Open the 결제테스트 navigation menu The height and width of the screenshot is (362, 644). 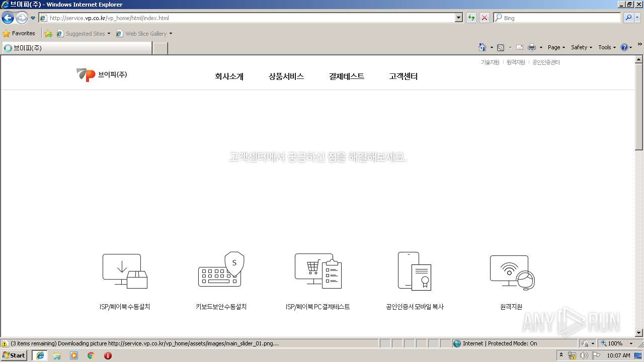click(347, 76)
